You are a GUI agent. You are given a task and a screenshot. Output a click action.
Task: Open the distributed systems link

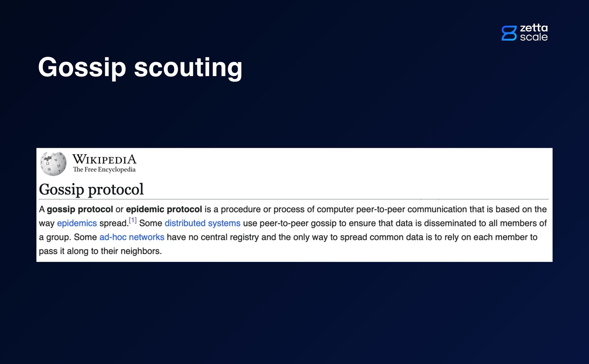(202, 223)
